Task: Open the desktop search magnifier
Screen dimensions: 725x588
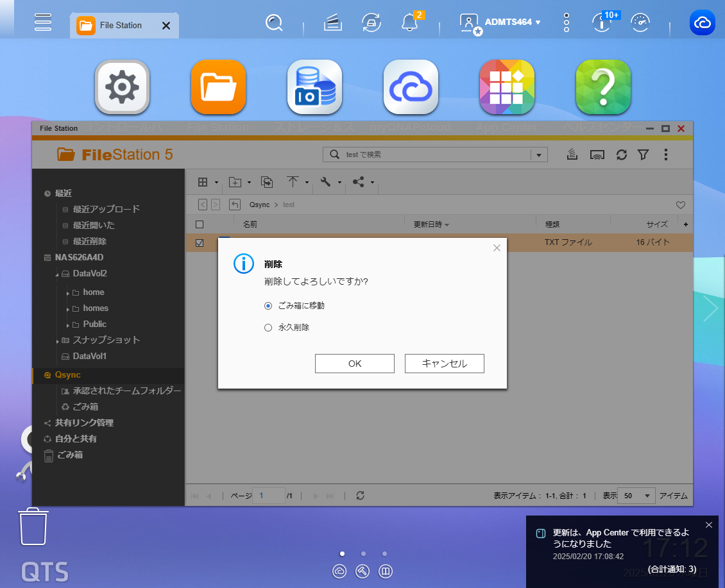Action: [274, 22]
